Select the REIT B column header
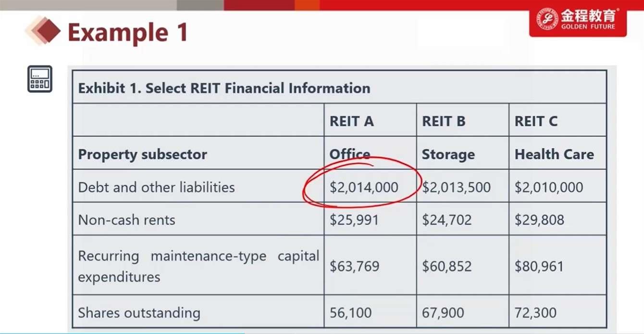 tap(444, 121)
